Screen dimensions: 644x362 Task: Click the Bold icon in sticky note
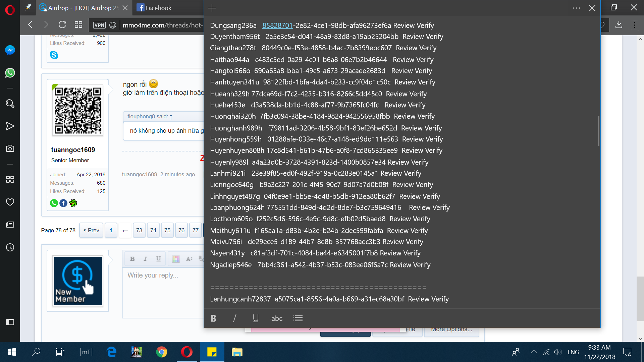point(213,318)
